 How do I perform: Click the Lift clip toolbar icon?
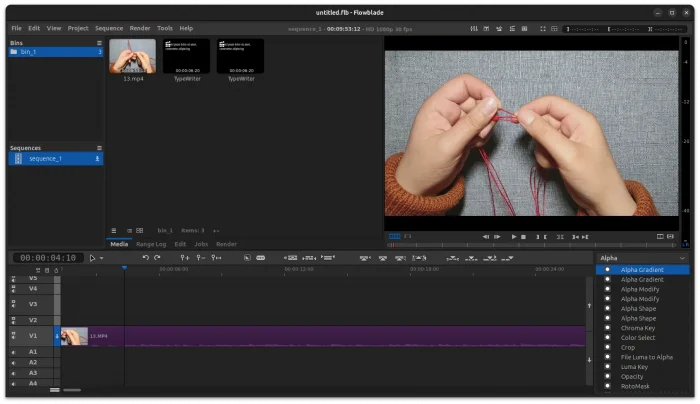pos(383,258)
